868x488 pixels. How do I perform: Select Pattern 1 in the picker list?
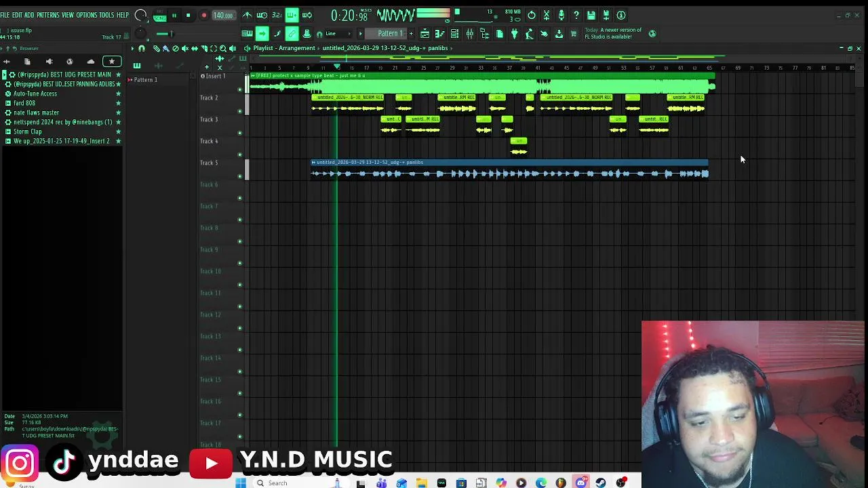[x=145, y=80]
